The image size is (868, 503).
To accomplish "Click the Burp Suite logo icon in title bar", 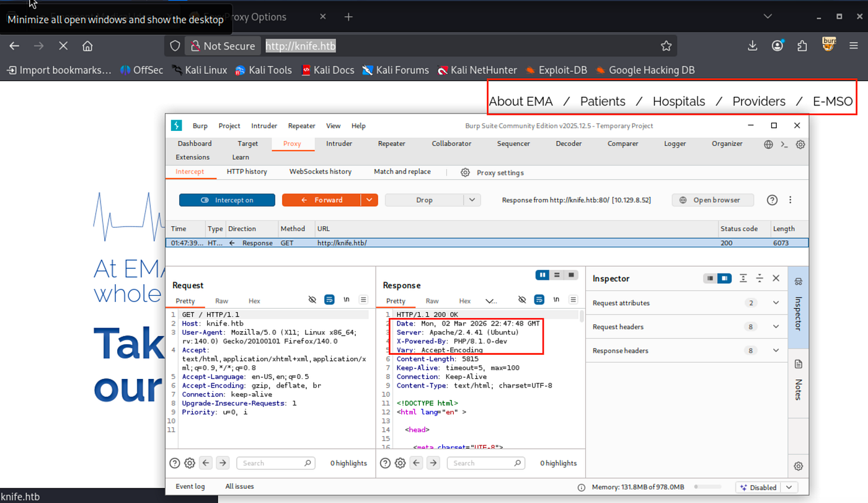I will pos(176,125).
